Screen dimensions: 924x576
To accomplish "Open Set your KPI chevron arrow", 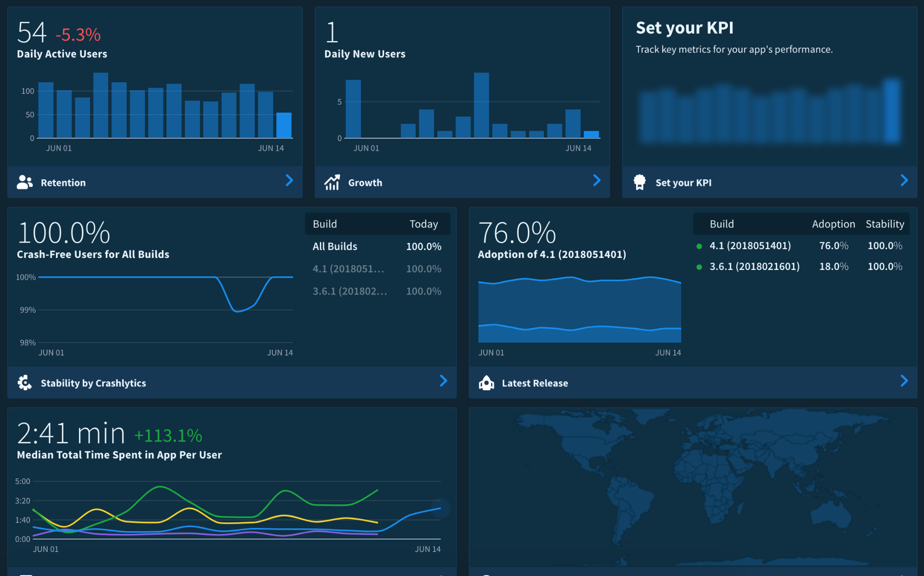I will [904, 181].
